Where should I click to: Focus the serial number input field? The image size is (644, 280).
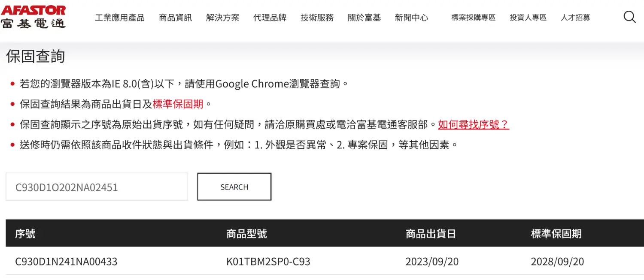[x=97, y=187]
